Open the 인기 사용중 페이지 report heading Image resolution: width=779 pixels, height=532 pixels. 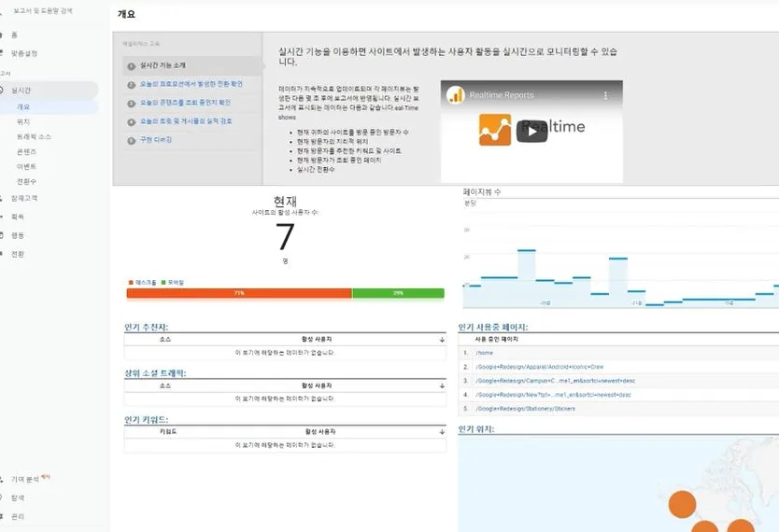pos(493,327)
